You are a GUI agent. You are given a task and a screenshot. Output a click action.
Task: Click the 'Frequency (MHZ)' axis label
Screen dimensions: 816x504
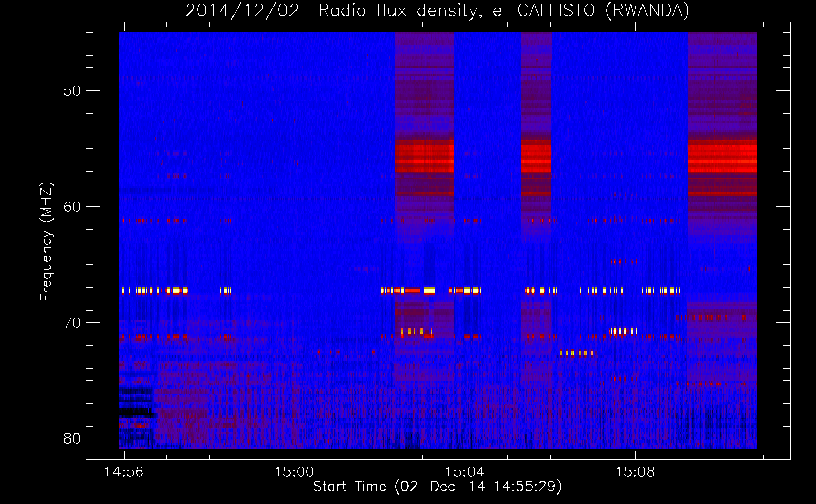coord(46,242)
